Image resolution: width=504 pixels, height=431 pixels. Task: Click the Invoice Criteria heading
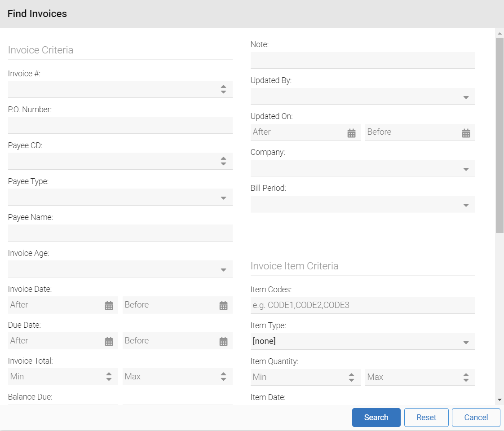coord(40,50)
